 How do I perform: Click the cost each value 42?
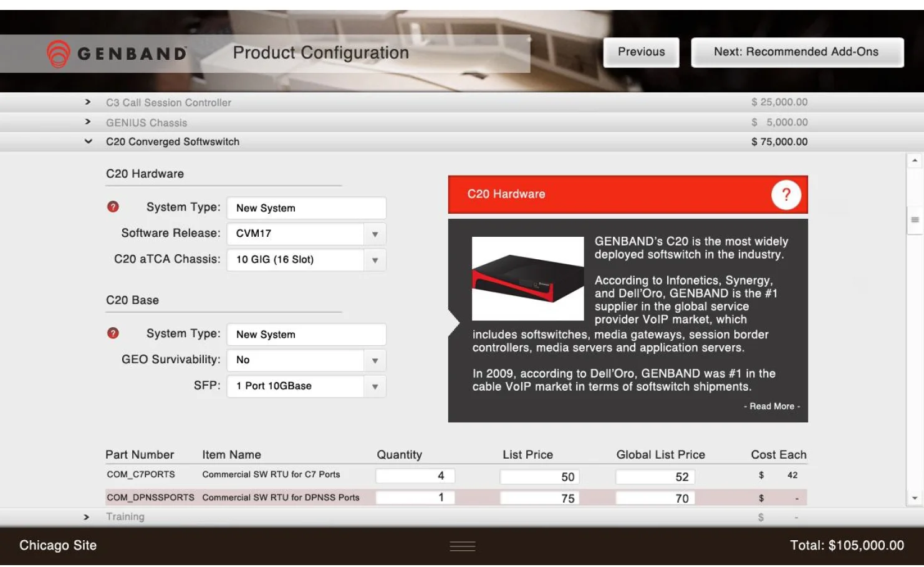(x=792, y=475)
